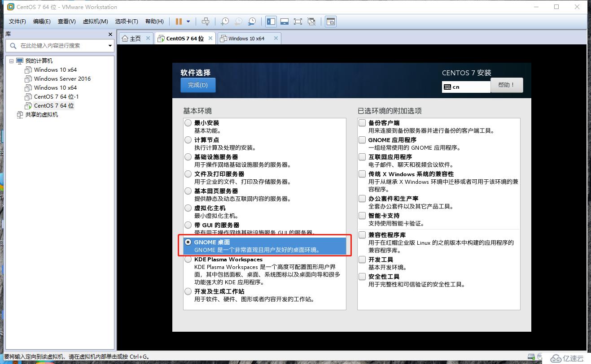Enable the 安全性工具 checkbox

pos(362,277)
